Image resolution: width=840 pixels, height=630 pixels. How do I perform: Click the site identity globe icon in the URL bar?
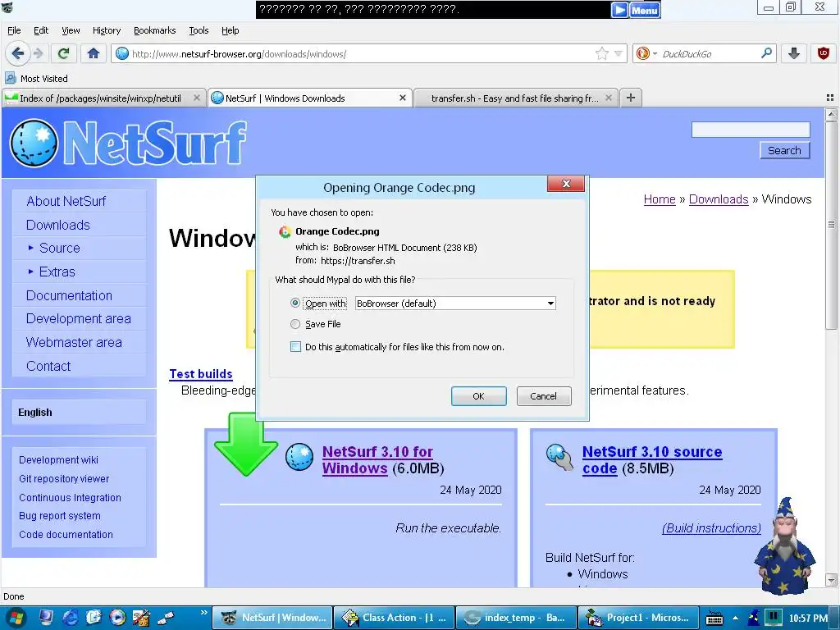coord(122,53)
